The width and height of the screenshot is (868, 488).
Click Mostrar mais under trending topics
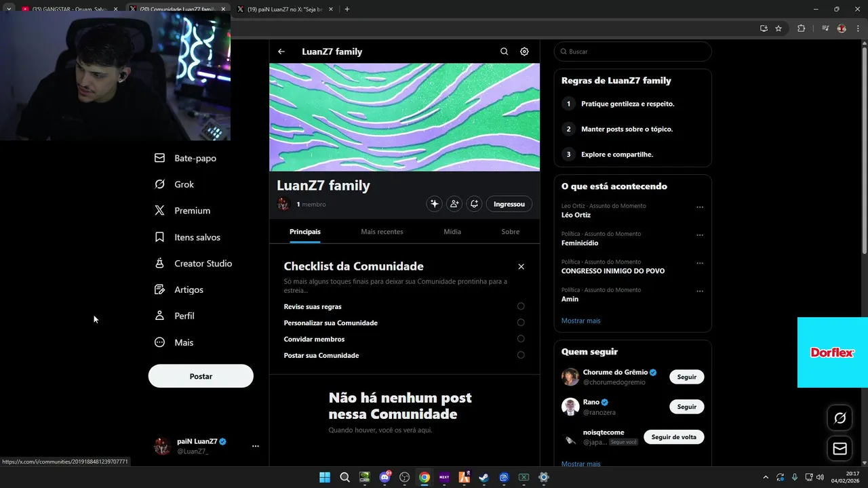(x=581, y=321)
